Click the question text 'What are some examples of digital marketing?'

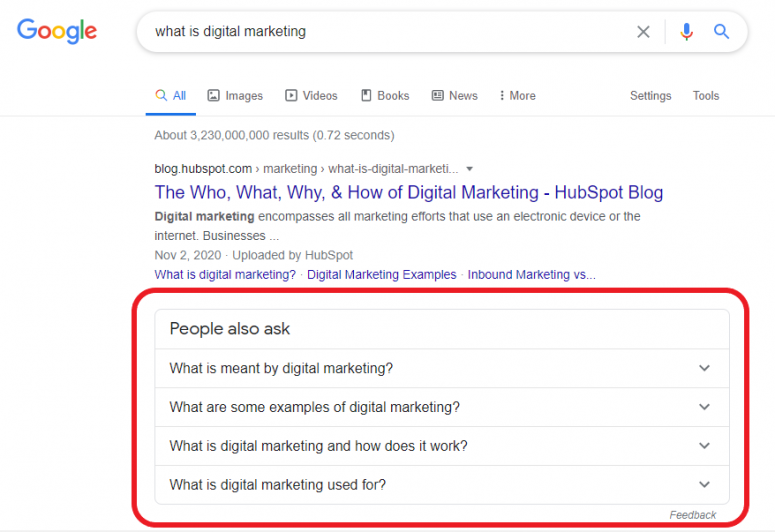[314, 407]
